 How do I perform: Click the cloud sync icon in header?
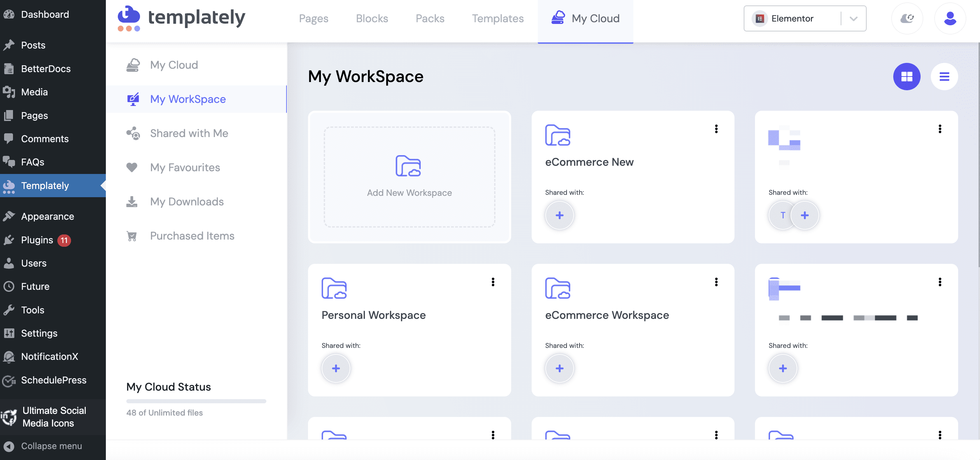(907, 18)
